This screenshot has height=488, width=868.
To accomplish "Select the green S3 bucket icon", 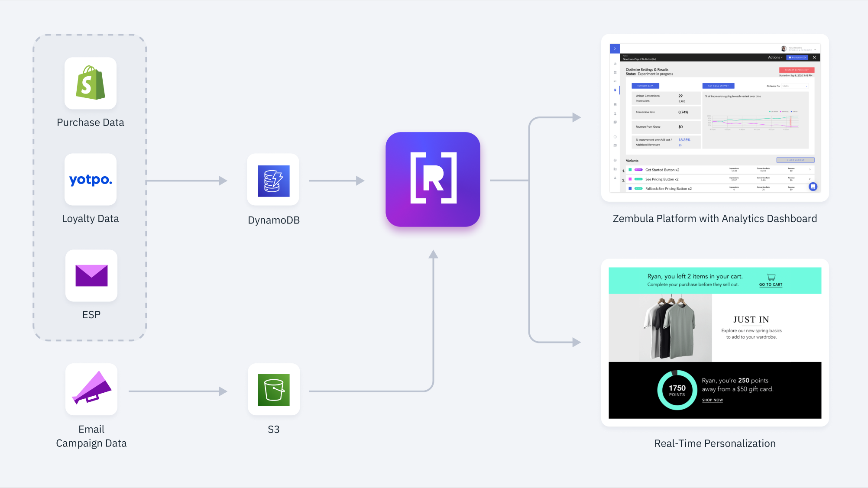I will [274, 390].
